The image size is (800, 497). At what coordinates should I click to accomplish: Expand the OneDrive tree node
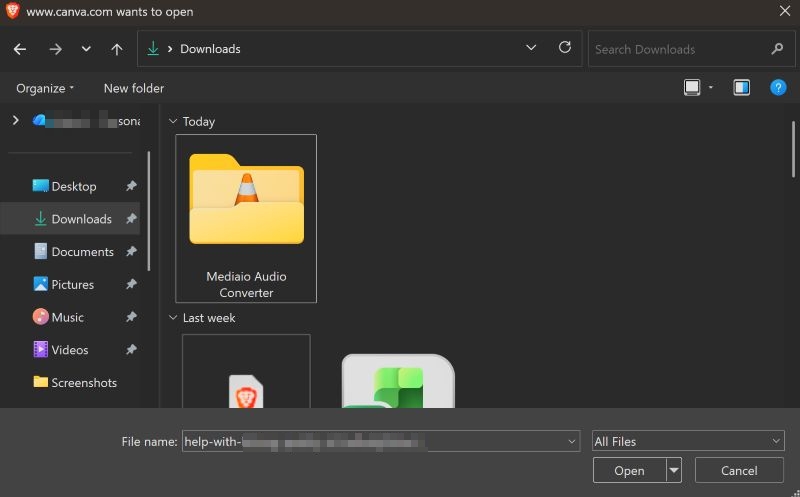point(15,120)
